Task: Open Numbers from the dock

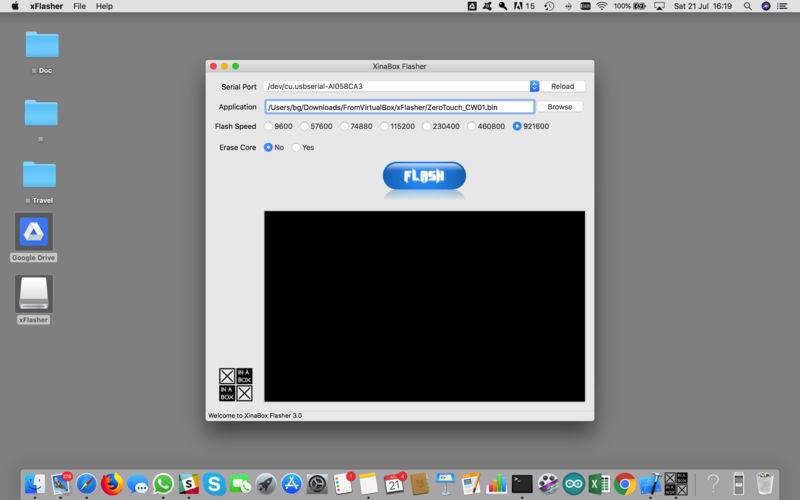Action: coord(496,484)
